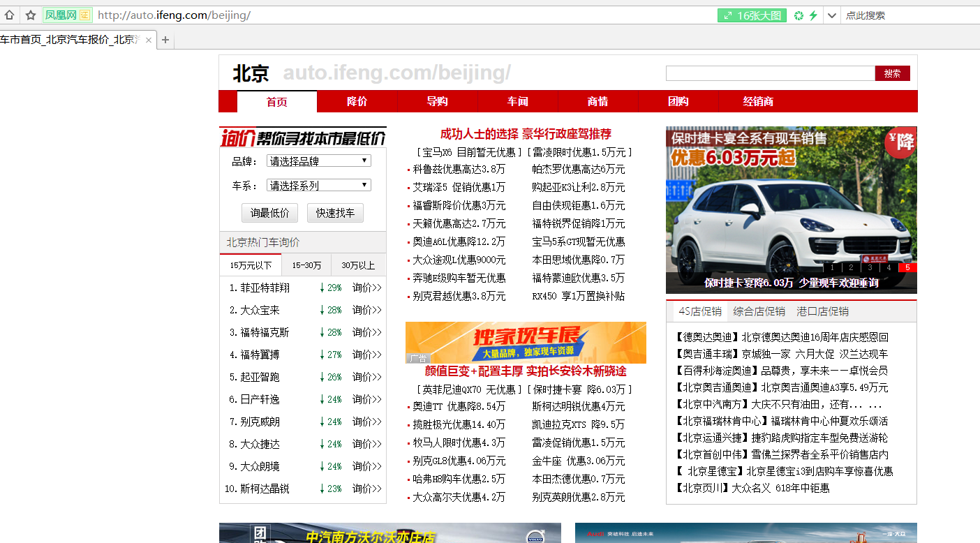Image resolution: width=980 pixels, height=543 pixels.
Task: Open headline 成功人士的选择 豪华行政座驾推荐
Action: click(x=526, y=134)
